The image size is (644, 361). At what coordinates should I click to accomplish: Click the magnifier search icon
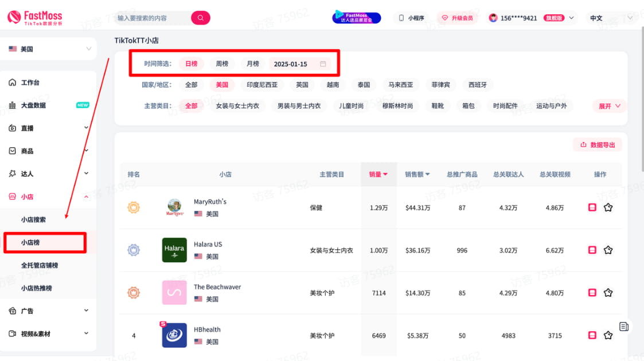pyautogui.click(x=200, y=18)
